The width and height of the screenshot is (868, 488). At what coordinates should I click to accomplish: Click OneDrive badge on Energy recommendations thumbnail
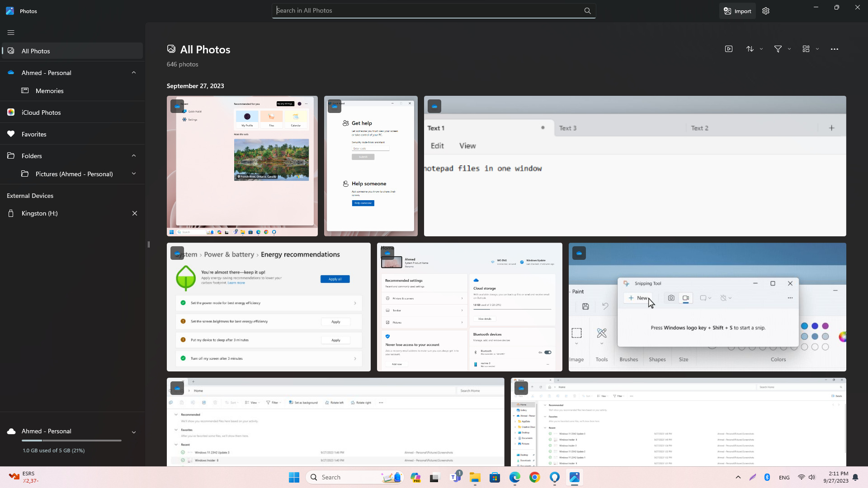(x=177, y=253)
